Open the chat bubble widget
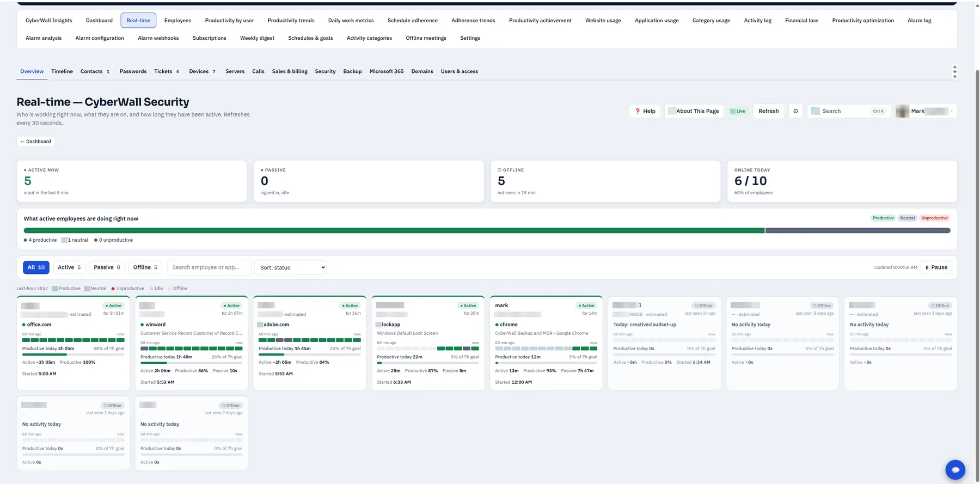This screenshot has height=484, width=980. (955, 469)
